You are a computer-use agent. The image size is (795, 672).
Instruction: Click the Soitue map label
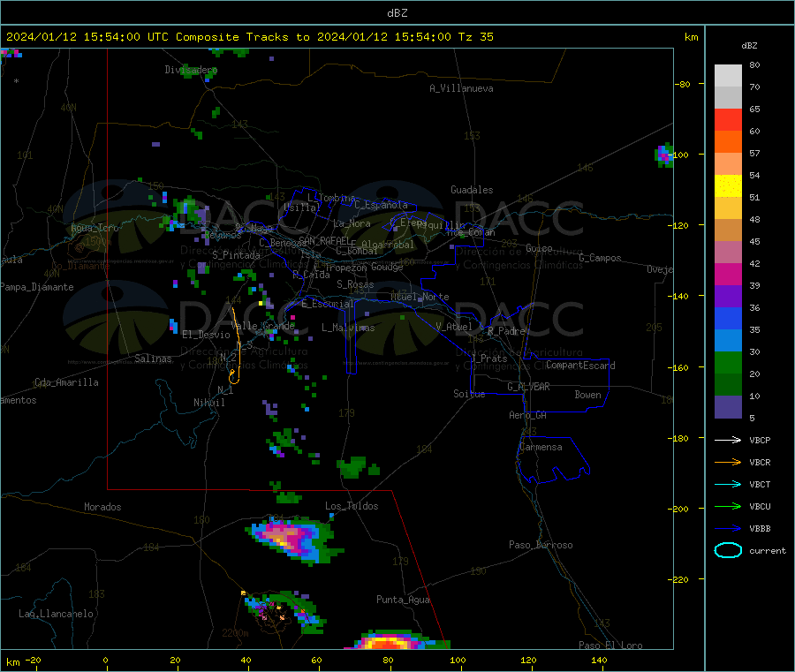469,394
